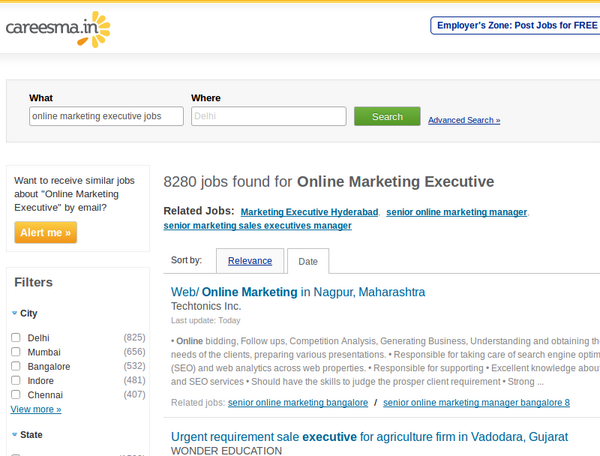This screenshot has height=456, width=600.
Task: Focus the What search input field
Action: [106, 116]
